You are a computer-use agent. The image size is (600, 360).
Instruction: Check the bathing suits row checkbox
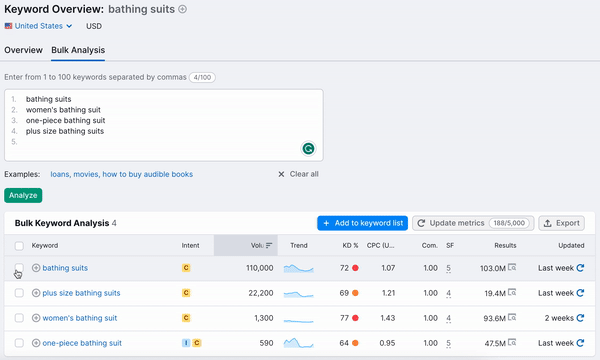point(19,268)
